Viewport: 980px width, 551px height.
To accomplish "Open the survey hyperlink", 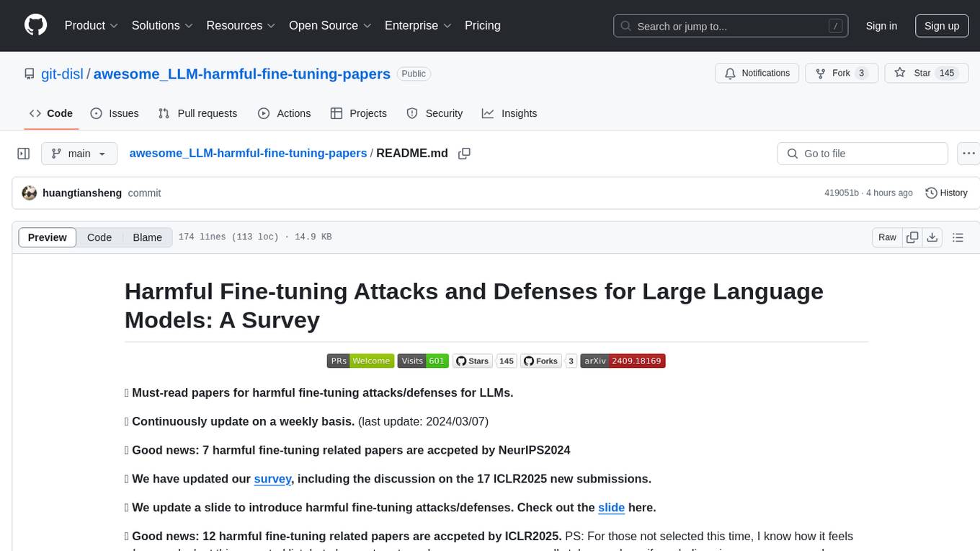I will [x=272, y=478].
